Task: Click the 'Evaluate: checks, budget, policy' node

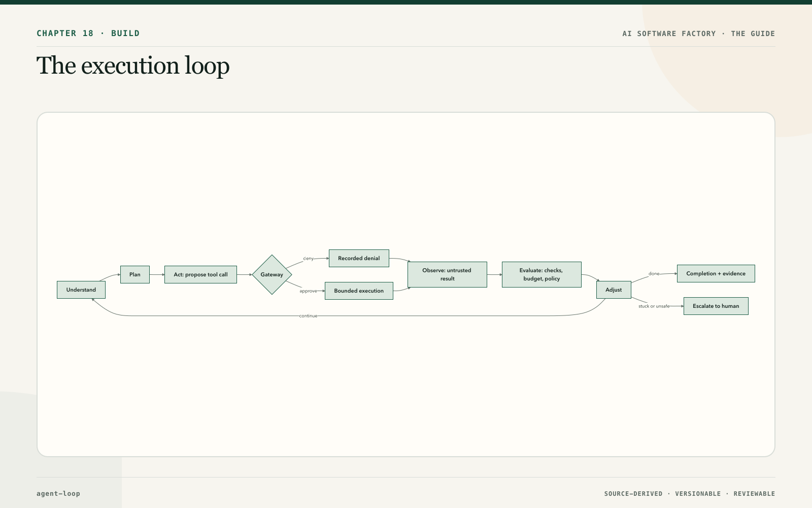Action: pos(542,274)
